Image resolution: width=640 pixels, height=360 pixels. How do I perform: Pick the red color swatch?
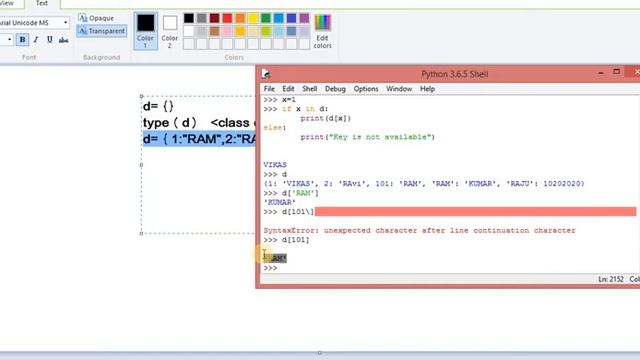(x=227, y=18)
